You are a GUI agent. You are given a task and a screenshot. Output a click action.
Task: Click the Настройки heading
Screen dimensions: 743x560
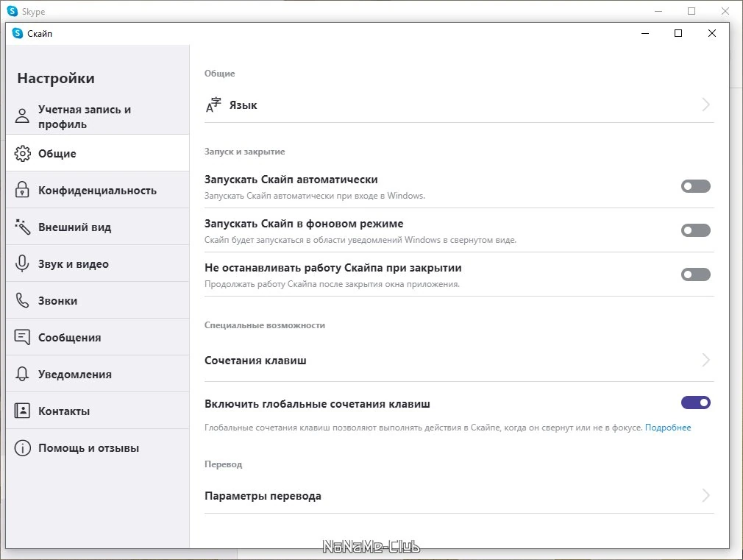[x=56, y=78]
